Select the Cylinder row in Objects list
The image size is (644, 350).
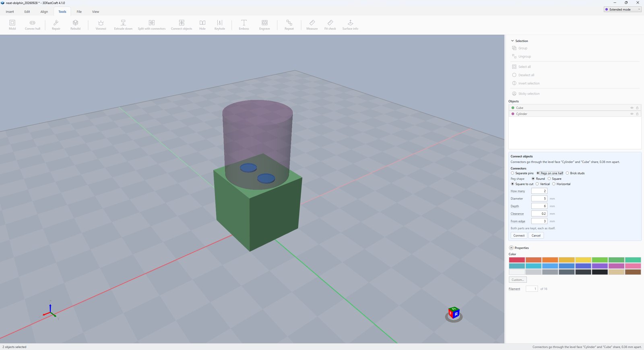(574, 114)
